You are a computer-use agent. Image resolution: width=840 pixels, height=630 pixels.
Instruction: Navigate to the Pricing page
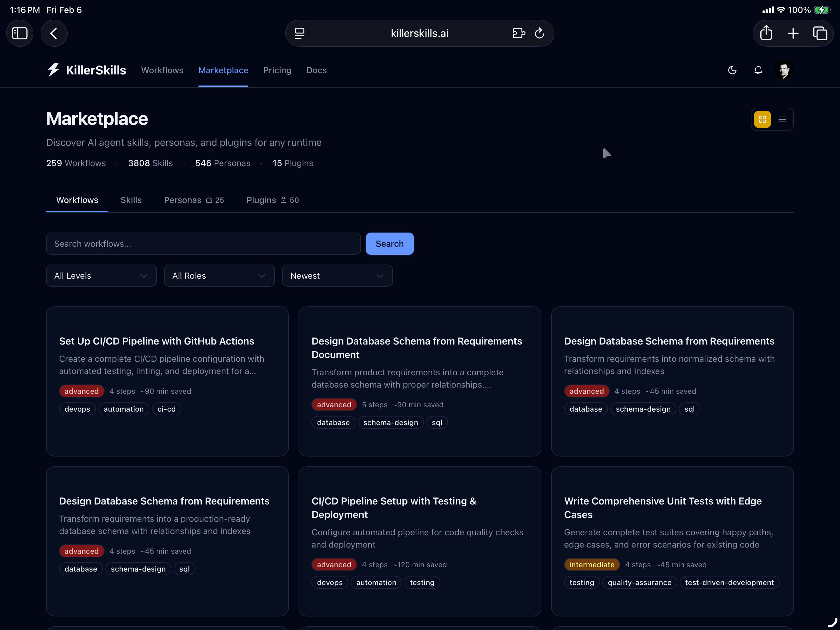[277, 70]
